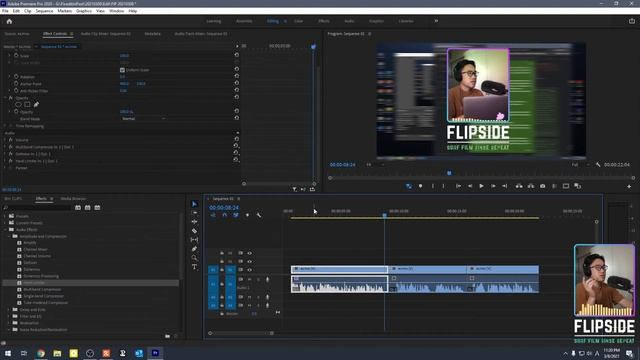Open Full playback resolution dropdown
Viewport: 640px width, 360px height.
(x=580, y=165)
